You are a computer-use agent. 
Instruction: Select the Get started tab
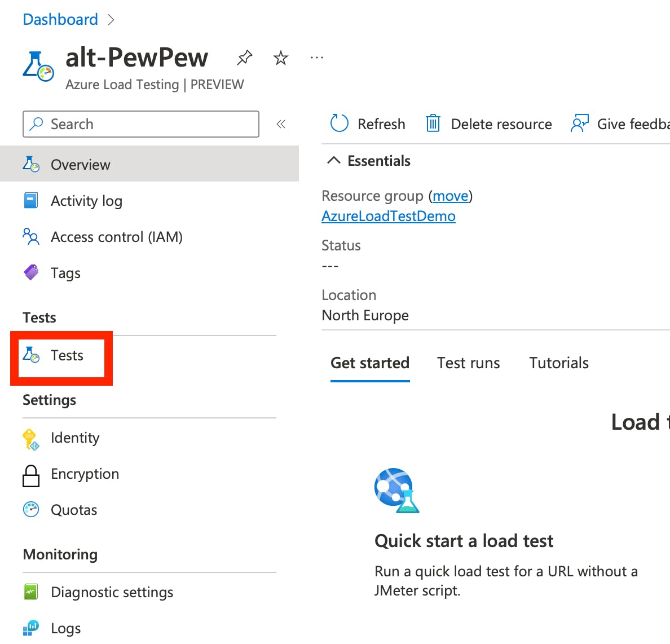click(370, 363)
